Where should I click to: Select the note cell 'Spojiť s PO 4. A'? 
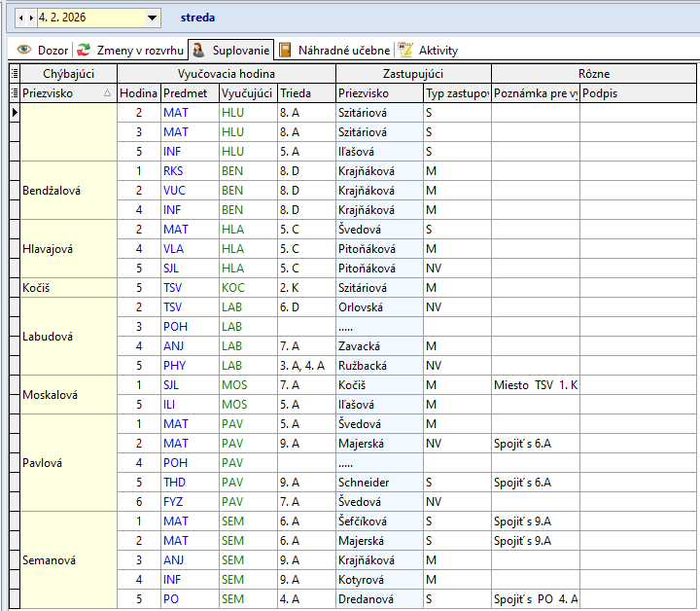click(535, 599)
